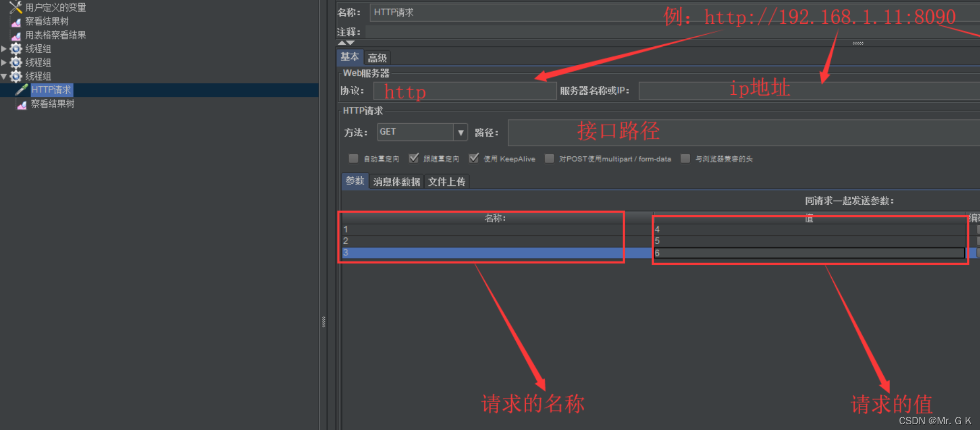Select the highlighted HTTP请求 tree node
This screenshot has height=430, width=980.
(x=51, y=90)
